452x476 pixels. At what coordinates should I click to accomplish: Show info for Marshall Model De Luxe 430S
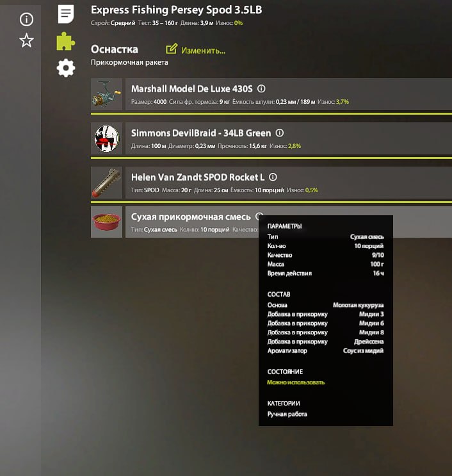[261, 88]
